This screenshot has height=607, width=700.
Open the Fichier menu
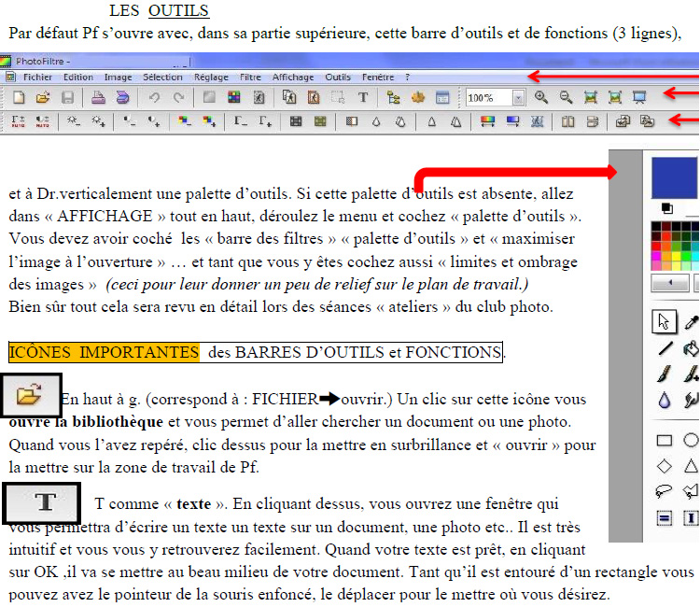38,78
